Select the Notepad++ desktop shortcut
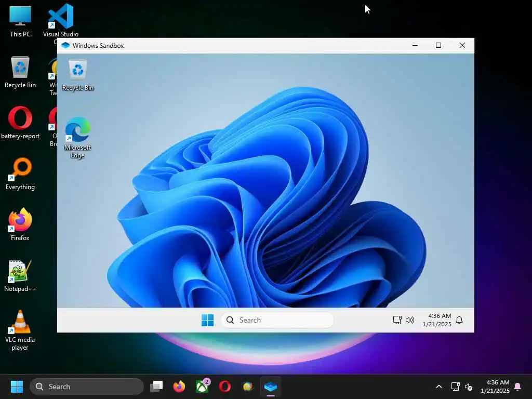This screenshot has height=399, width=532. 20,276
